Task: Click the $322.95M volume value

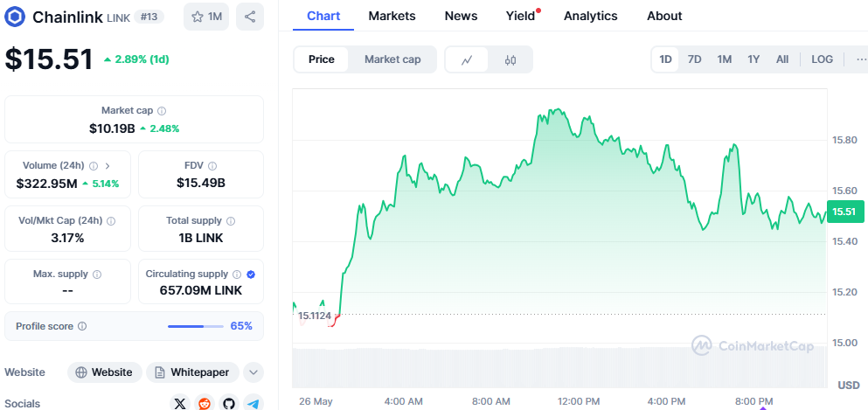Action: tap(46, 184)
